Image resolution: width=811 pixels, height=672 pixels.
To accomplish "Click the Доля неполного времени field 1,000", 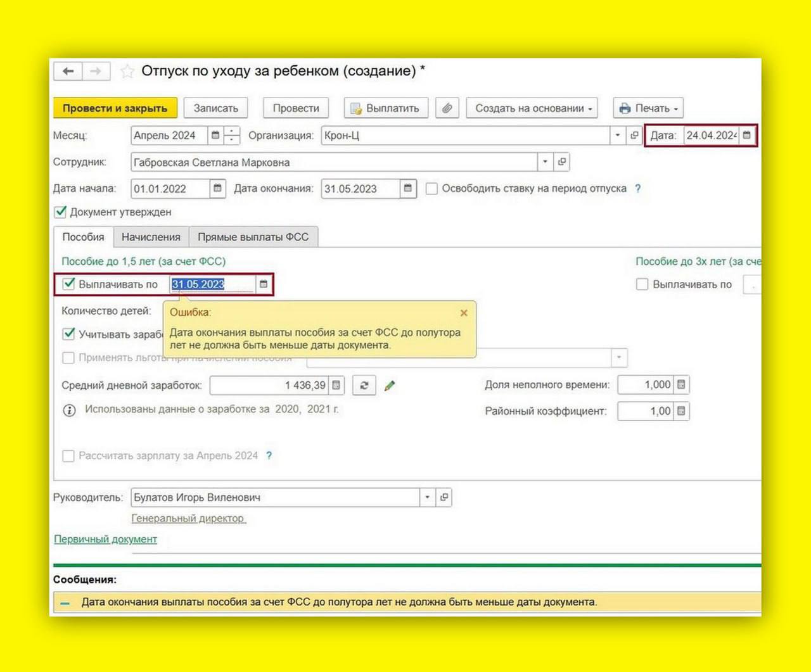I will 645,384.
